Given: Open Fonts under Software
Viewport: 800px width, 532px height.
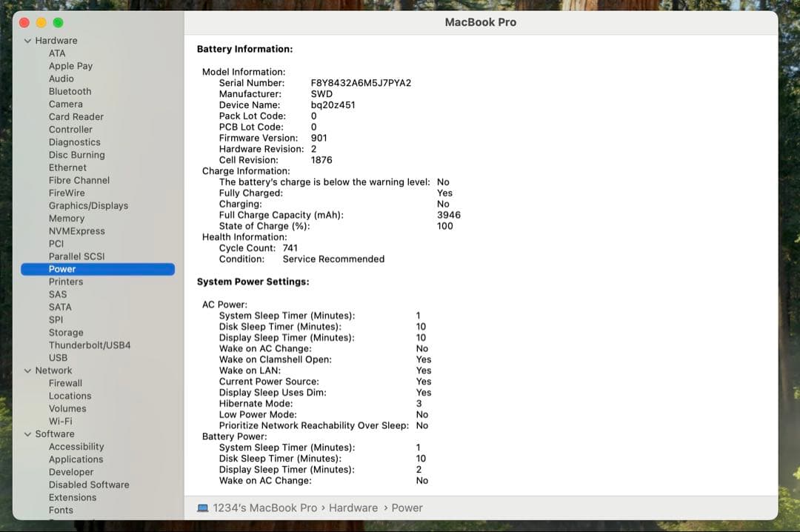Looking at the screenshot, I should tap(59, 510).
